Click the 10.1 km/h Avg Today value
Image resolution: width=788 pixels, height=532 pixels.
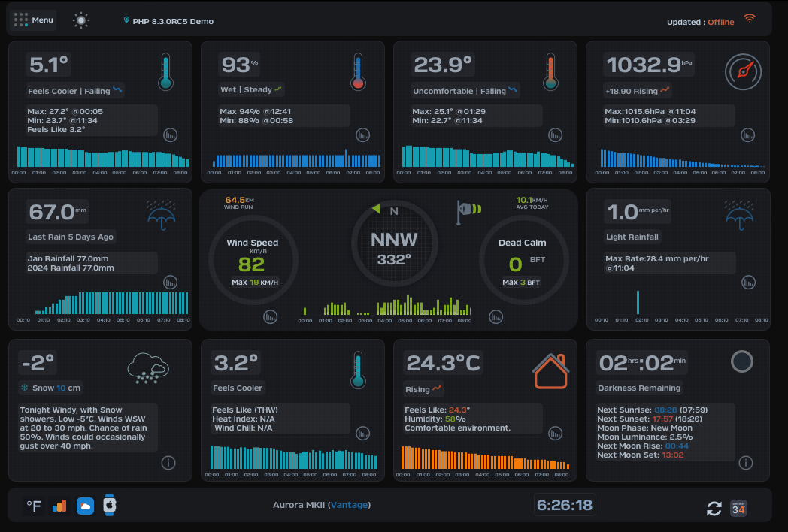coord(532,200)
